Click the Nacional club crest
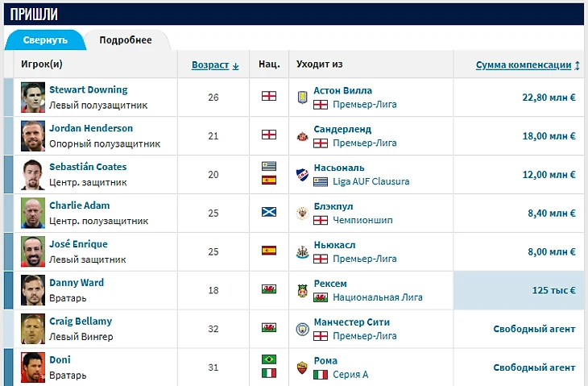Screen dimensions: 588x386 [303, 174]
